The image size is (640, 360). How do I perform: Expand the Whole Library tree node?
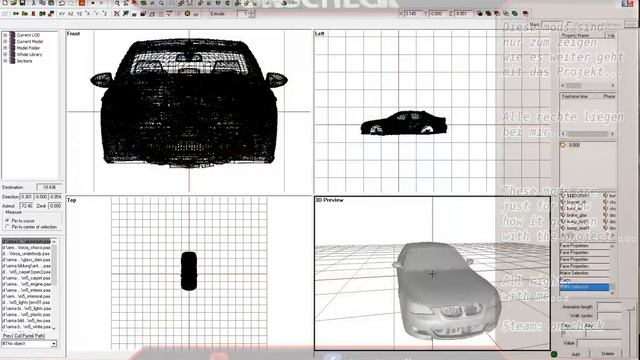[5, 54]
